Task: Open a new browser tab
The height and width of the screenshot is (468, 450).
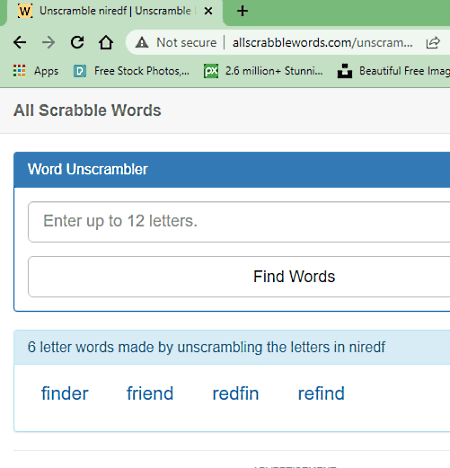Action: point(242,11)
